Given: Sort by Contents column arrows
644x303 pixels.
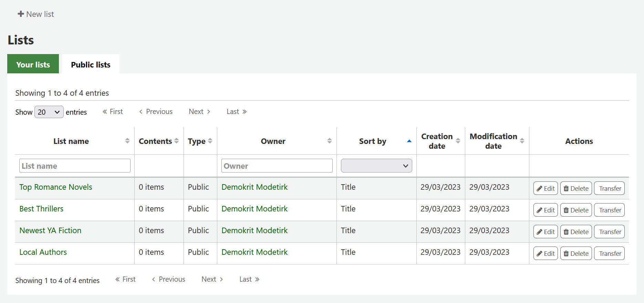Looking at the screenshot, I should 177,141.
